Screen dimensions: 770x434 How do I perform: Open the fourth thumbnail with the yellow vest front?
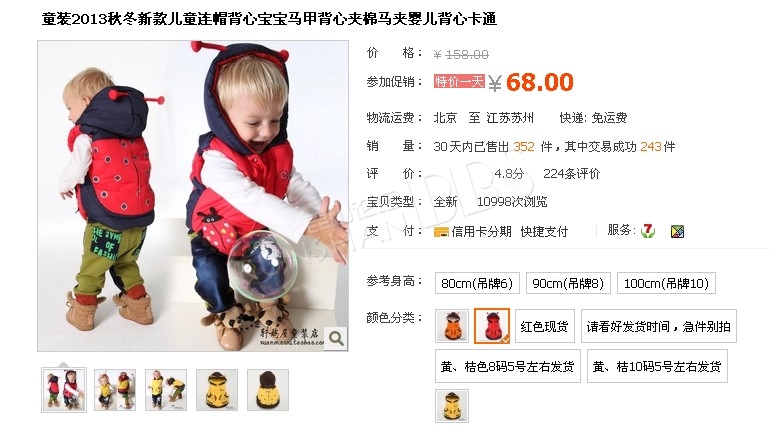[x=217, y=390]
